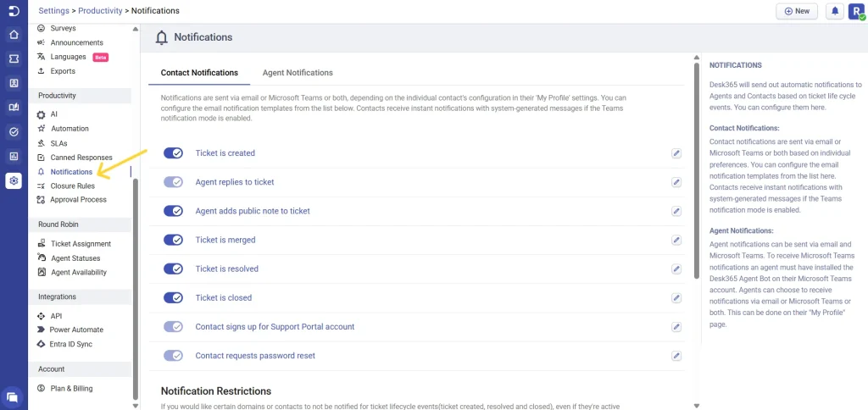Toggle the Ticket is resolved notification

173,269
